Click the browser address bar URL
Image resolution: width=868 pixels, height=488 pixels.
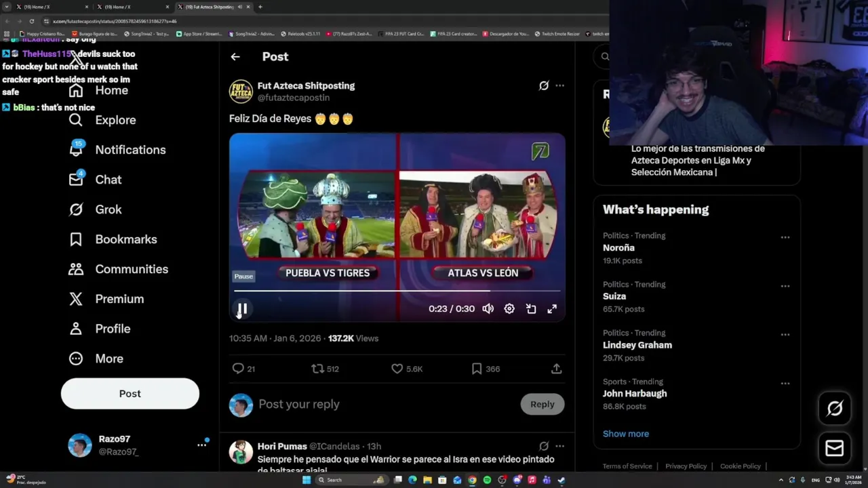pyautogui.click(x=115, y=21)
